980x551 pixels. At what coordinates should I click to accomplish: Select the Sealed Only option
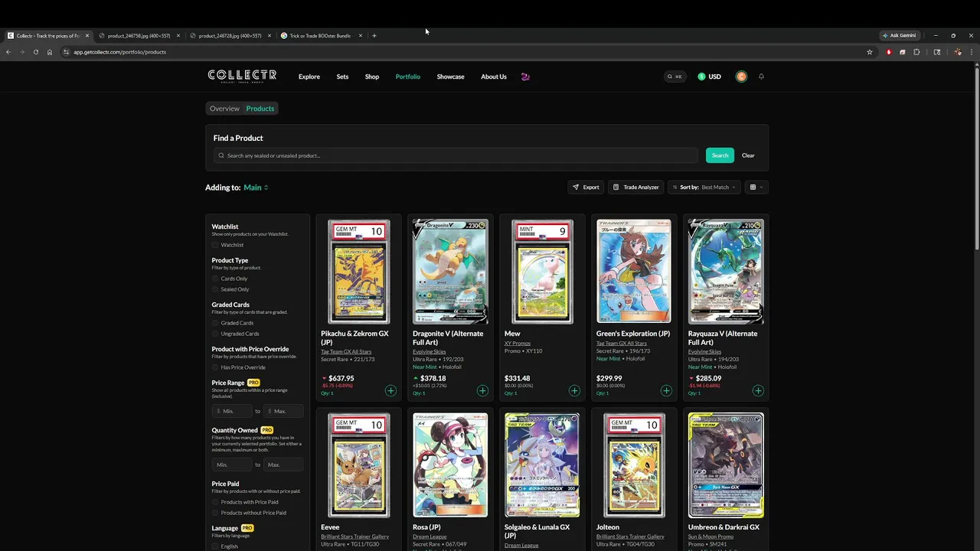(x=215, y=289)
